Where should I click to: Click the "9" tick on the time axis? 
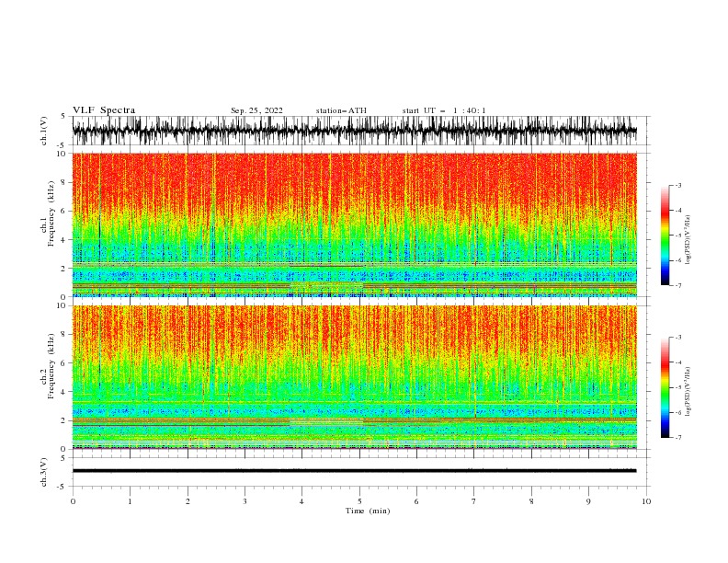tap(588, 501)
